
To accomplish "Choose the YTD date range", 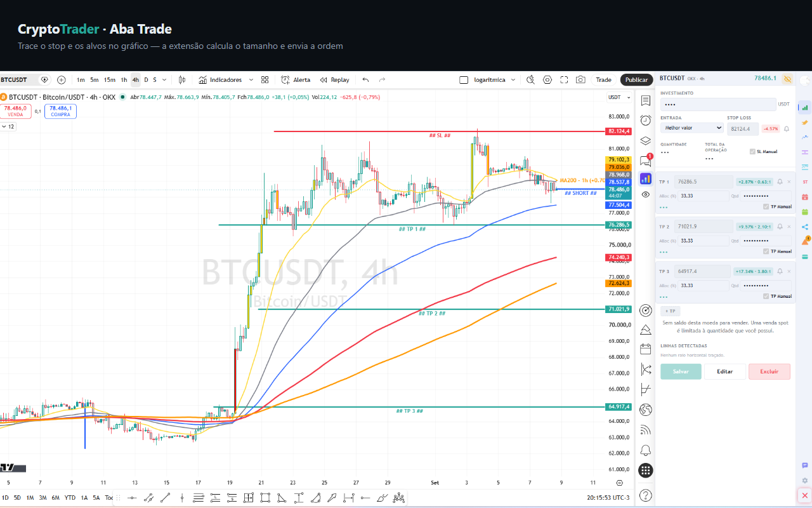I will tap(70, 498).
